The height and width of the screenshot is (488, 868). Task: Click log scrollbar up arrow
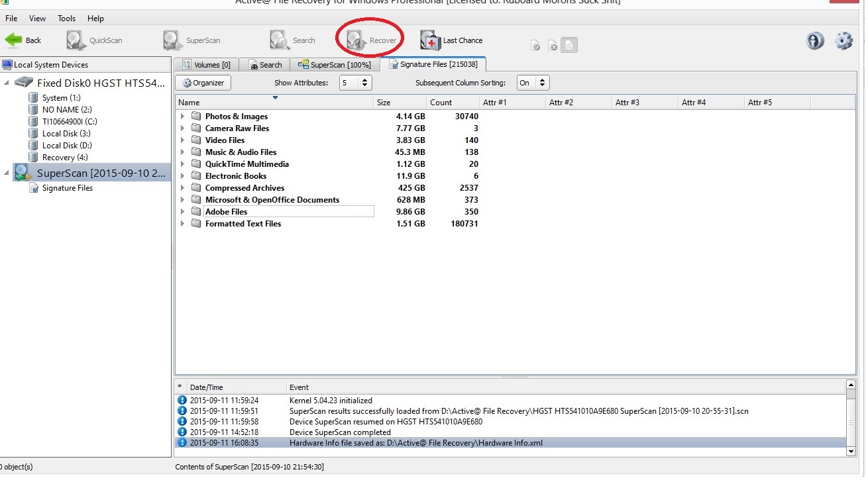point(851,384)
